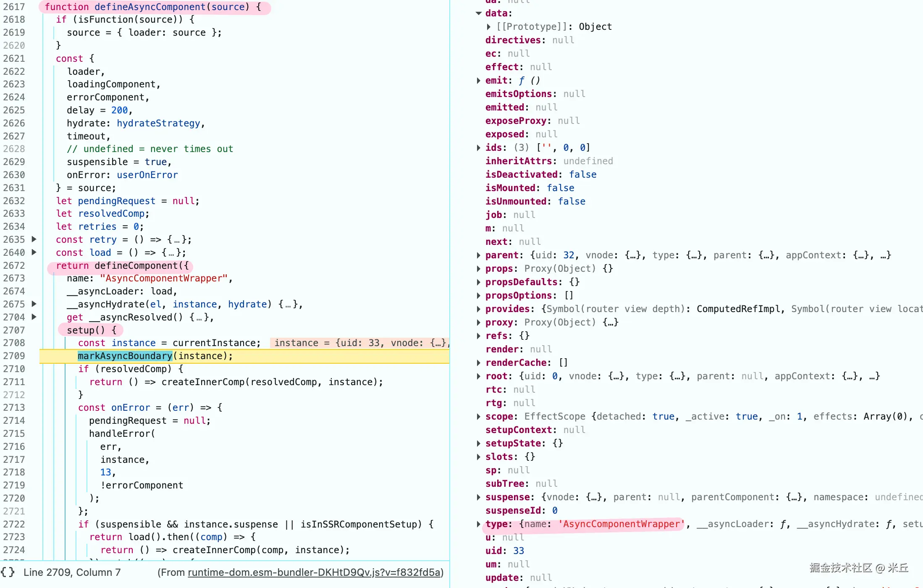The width and height of the screenshot is (923, 588).
Task: Click the hydrateStrategy identifier on line 2626
Action: (158, 123)
